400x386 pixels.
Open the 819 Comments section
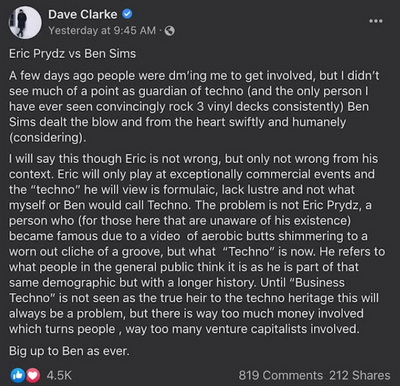[281, 375]
